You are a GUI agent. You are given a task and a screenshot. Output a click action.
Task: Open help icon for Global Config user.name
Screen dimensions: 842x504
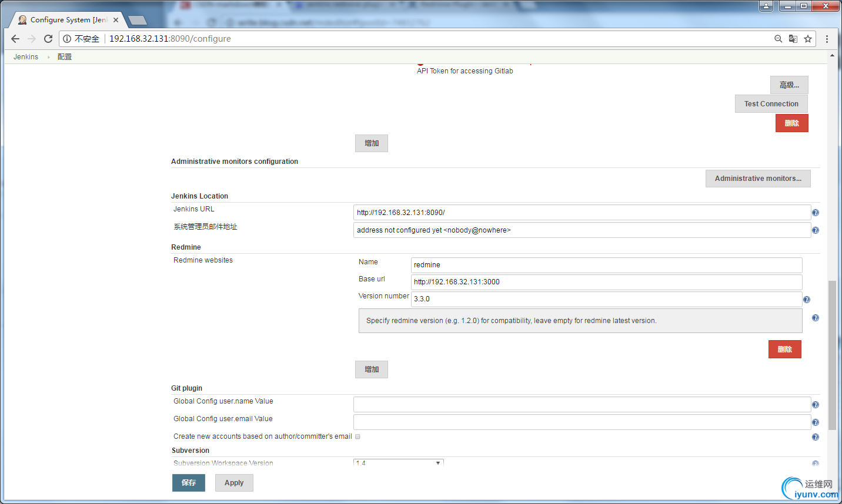(816, 405)
